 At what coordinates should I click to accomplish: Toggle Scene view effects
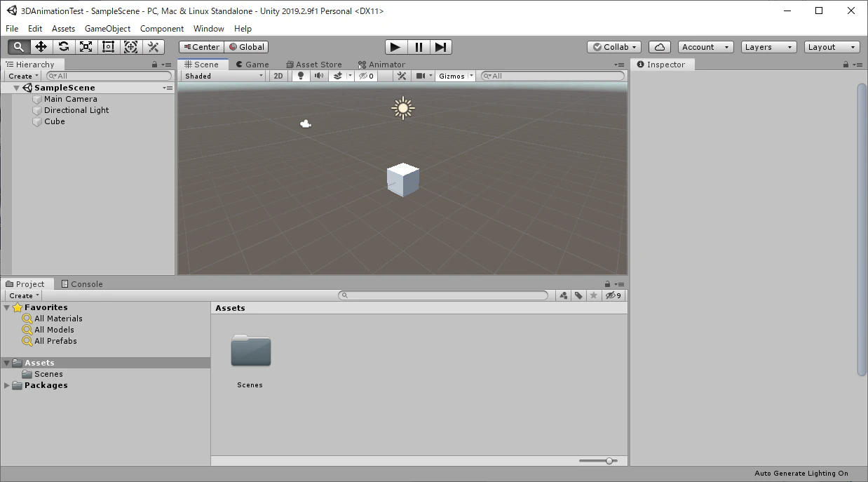[x=337, y=76]
